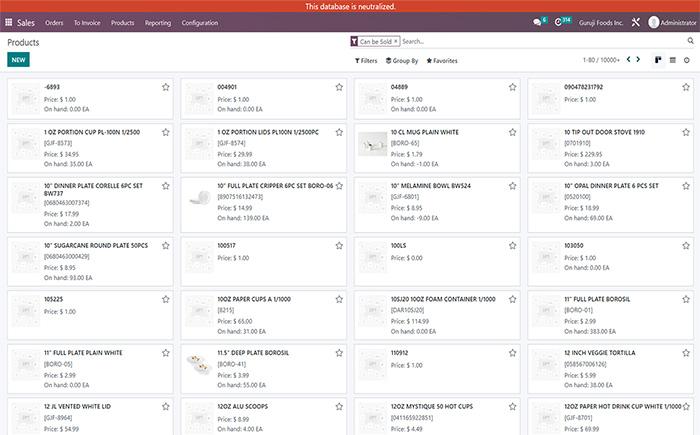Star the 090478231792 product
The height and width of the screenshot is (435, 700).
click(x=686, y=87)
